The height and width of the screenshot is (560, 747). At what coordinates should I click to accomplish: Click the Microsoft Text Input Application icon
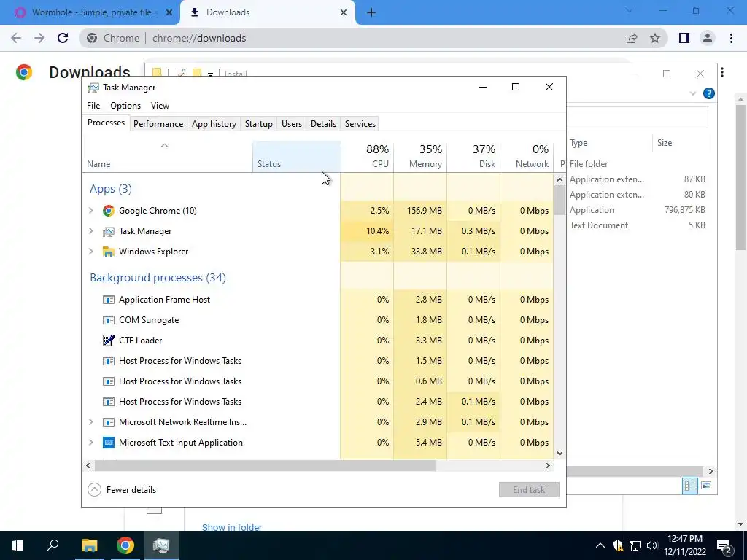(109, 443)
